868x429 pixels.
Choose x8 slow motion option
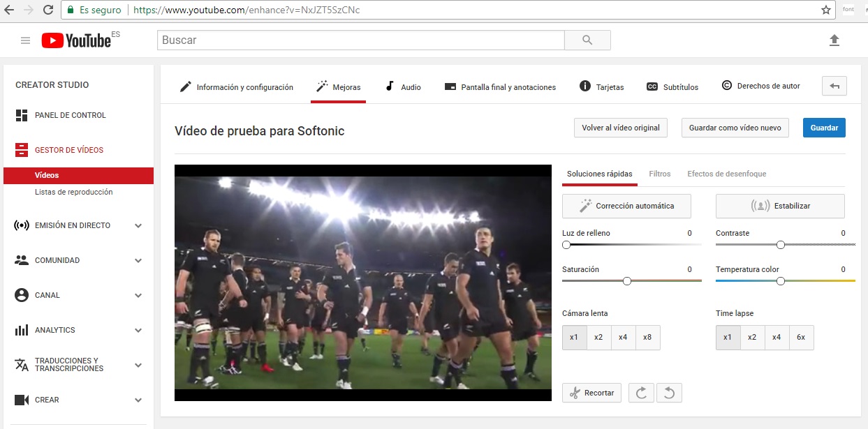647,337
